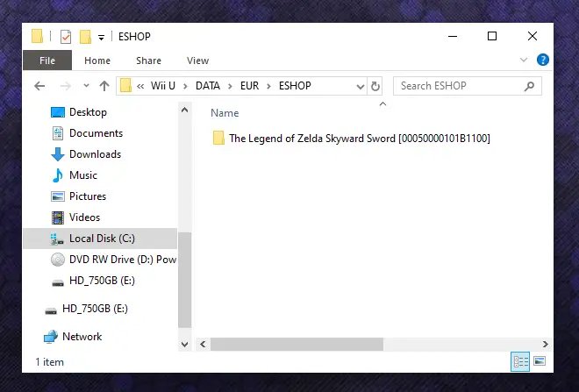This screenshot has width=579, height=392.
Task: Click the New folder icon in title bar
Action: [85, 37]
